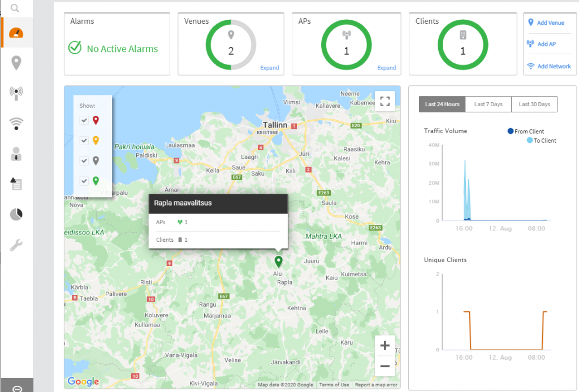Click the green Rapla venue marker
The width and height of the screenshot is (579, 392).
(278, 261)
